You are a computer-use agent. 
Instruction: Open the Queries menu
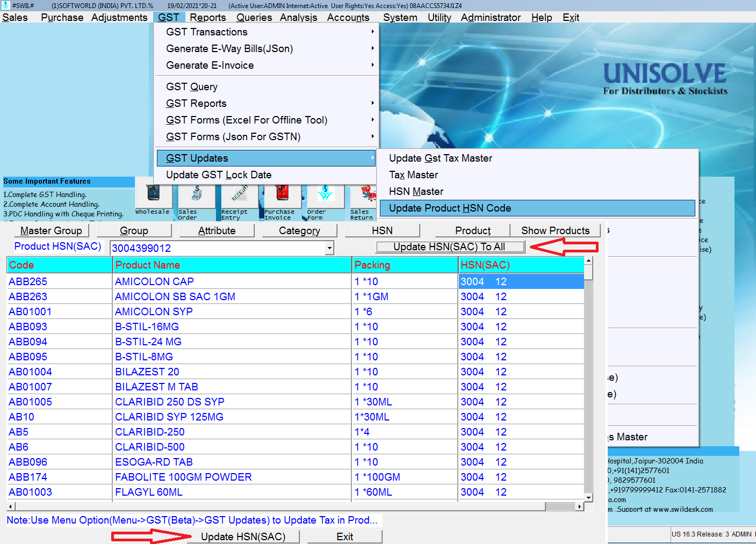[x=254, y=17]
